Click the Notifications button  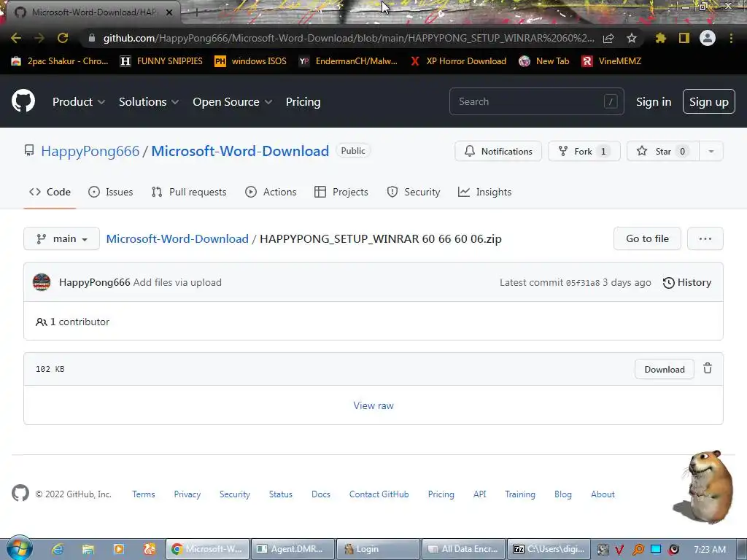(x=498, y=152)
